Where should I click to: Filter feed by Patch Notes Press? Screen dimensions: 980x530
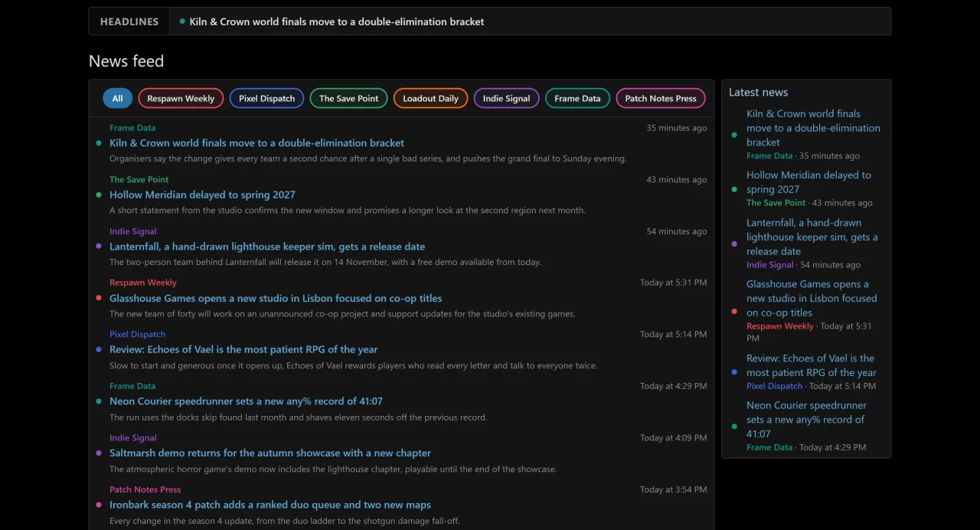pos(661,98)
